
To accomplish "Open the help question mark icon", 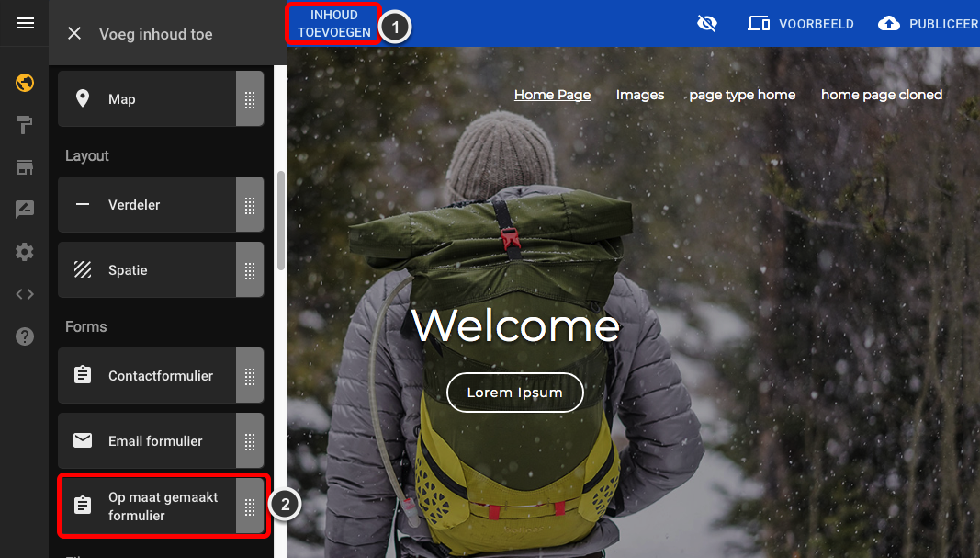I will [25, 336].
